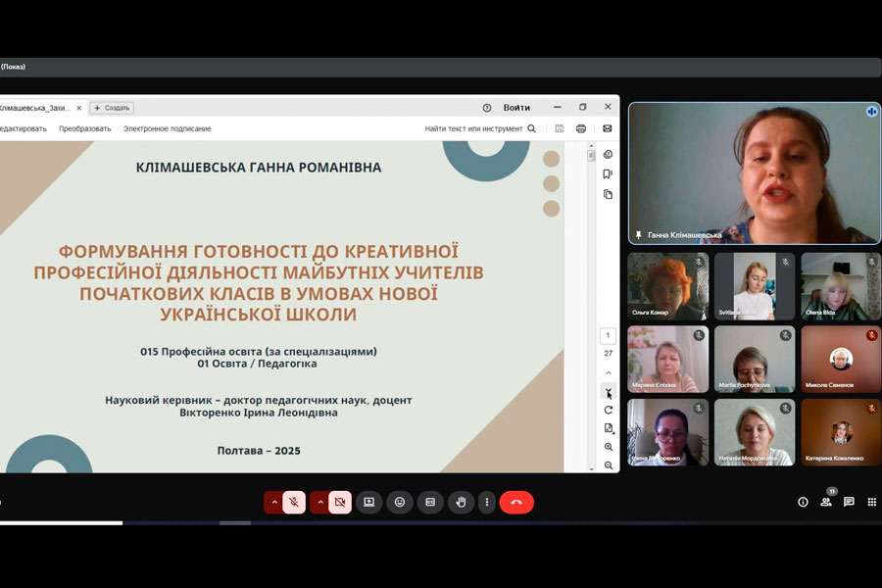This screenshot has width=882, height=588.
Task: Open the AI assistant icon in right panel
Action: point(608,154)
